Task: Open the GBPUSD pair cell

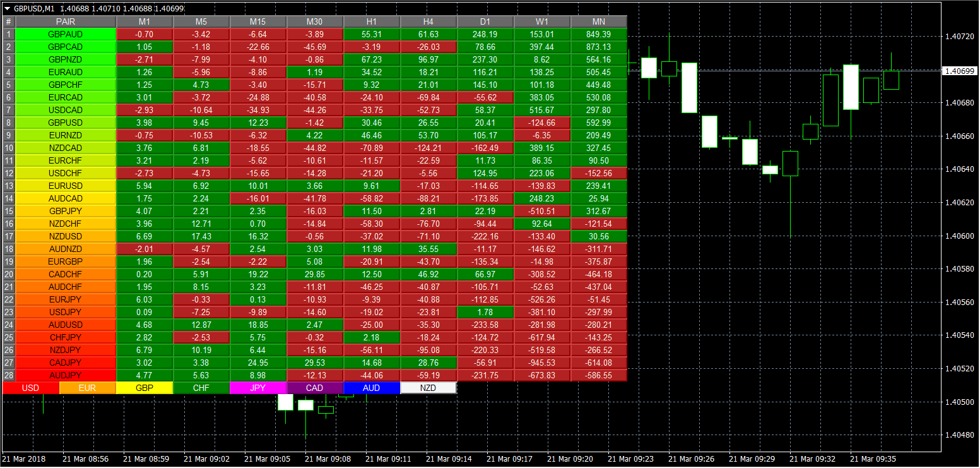Action: tap(66, 123)
